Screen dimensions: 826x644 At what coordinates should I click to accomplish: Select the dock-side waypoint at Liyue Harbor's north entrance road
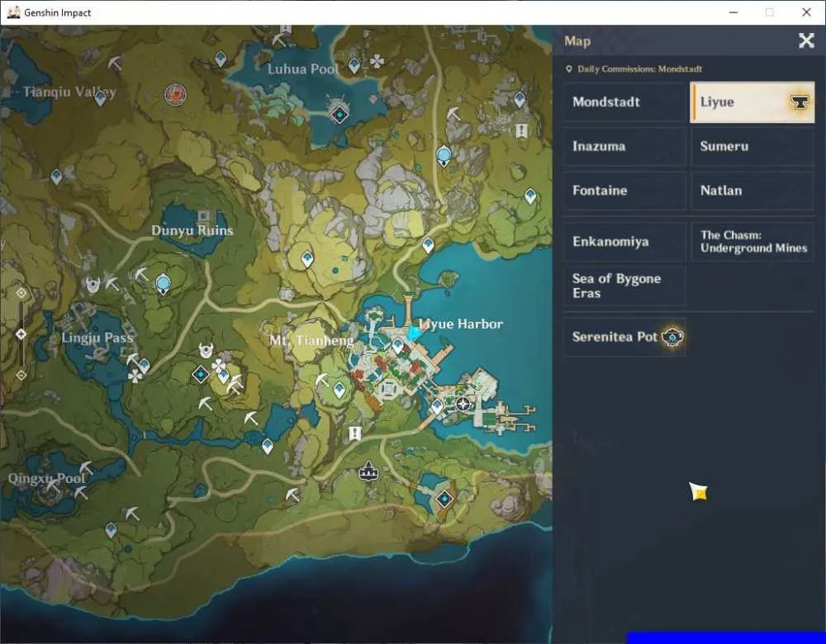click(x=428, y=245)
